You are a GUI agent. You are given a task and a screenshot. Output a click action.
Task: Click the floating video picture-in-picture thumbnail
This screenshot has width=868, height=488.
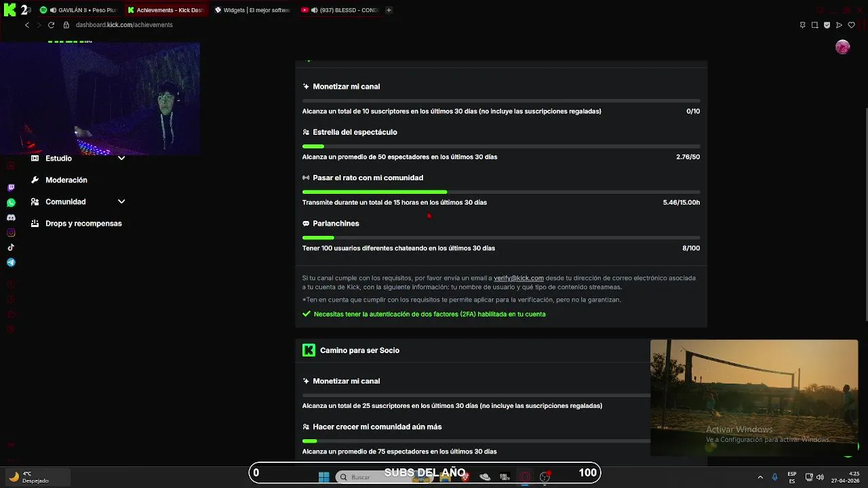(754, 398)
